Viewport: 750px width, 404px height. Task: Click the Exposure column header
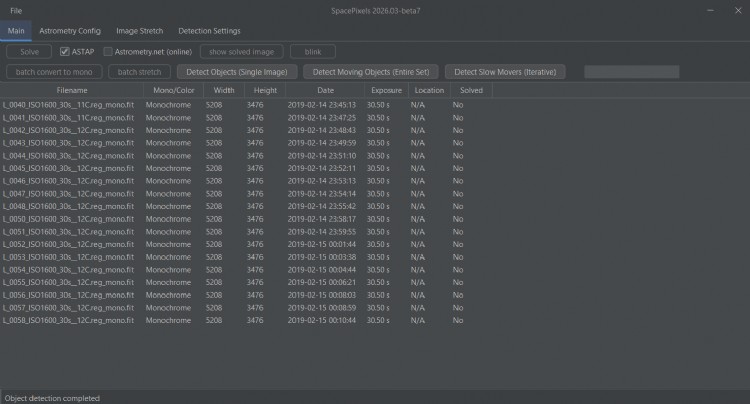click(x=386, y=90)
